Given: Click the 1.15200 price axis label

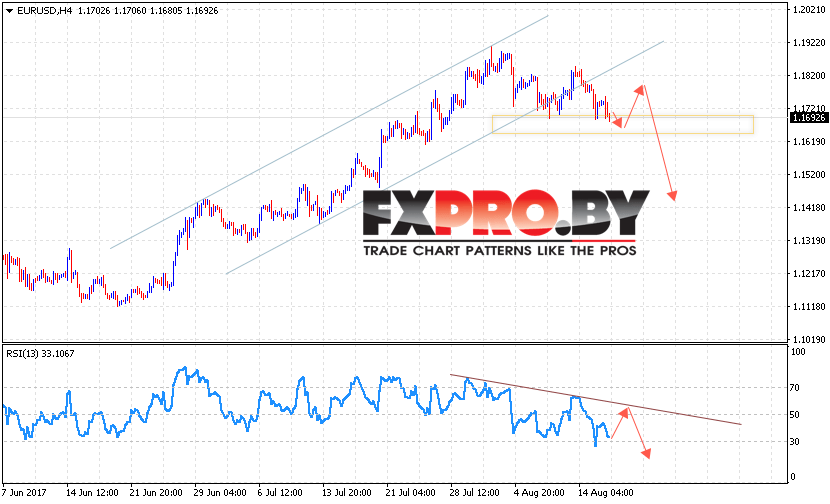Looking at the screenshot, I should 809,175.
